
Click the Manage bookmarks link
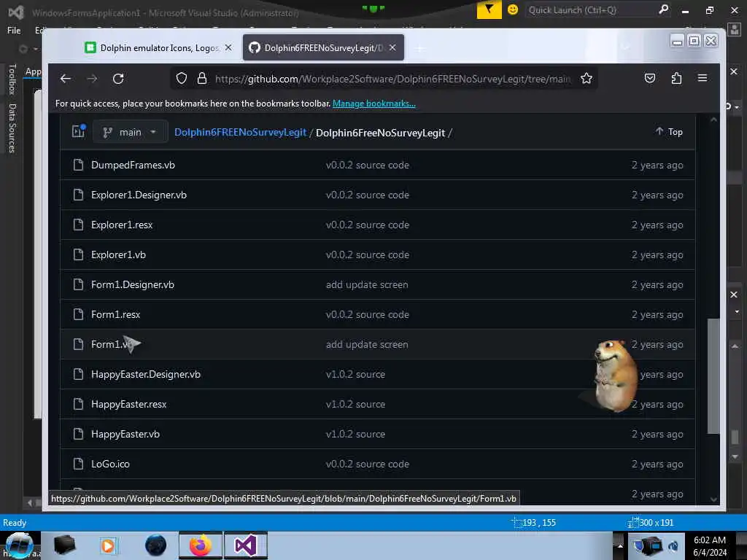tap(374, 104)
